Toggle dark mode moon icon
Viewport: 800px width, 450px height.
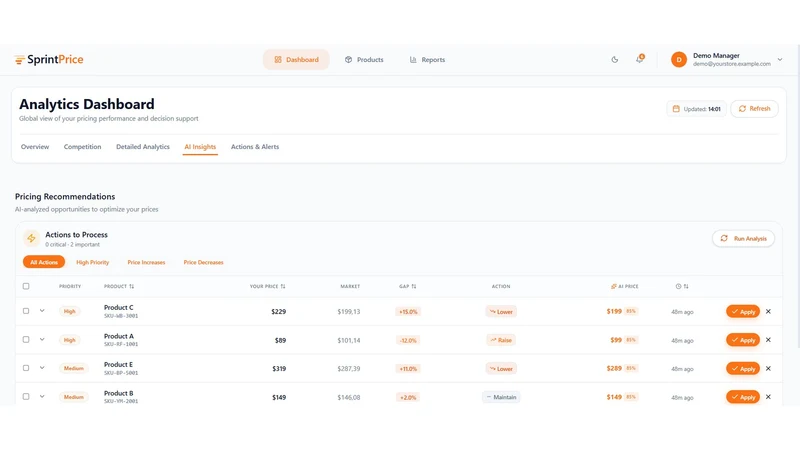pyautogui.click(x=615, y=60)
